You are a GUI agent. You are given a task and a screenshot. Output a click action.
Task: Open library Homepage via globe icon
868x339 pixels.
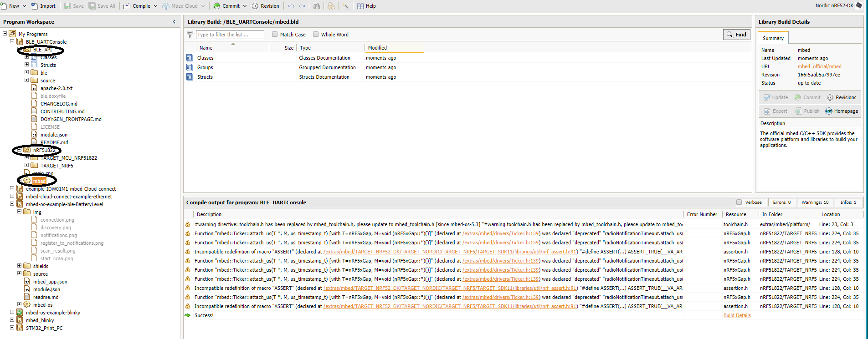[x=829, y=111]
